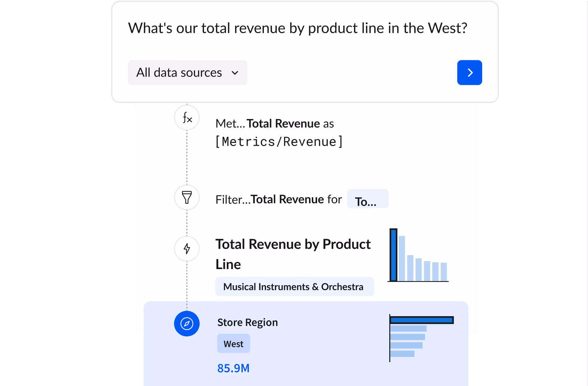Select the lightning bolt step icon
588x386 pixels.
point(187,249)
